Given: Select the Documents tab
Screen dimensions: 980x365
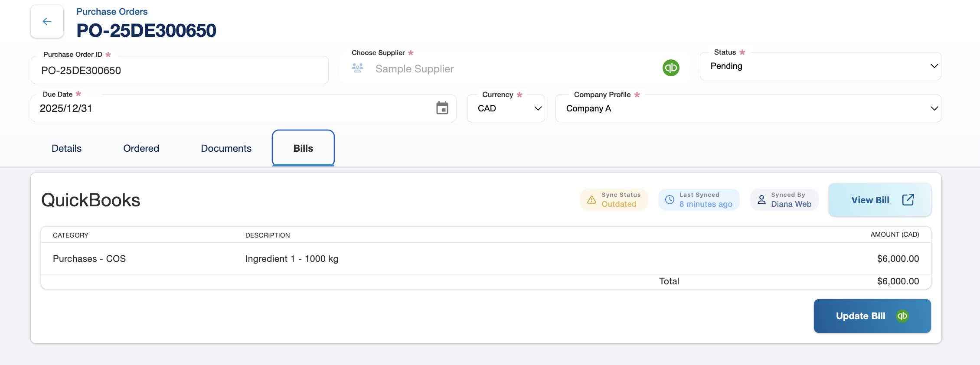Looking at the screenshot, I should [226, 148].
